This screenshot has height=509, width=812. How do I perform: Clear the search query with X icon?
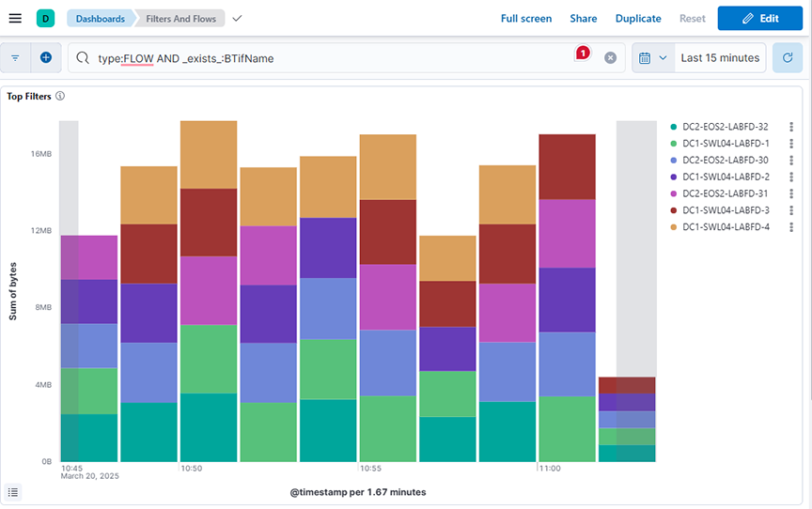pyautogui.click(x=610, y=58)
